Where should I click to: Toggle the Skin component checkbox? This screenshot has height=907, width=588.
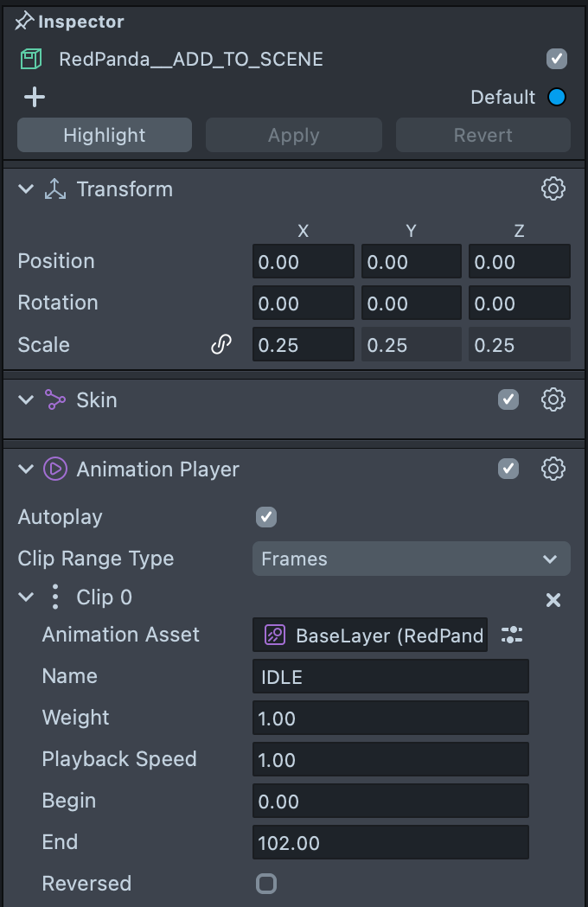(508, 399)
